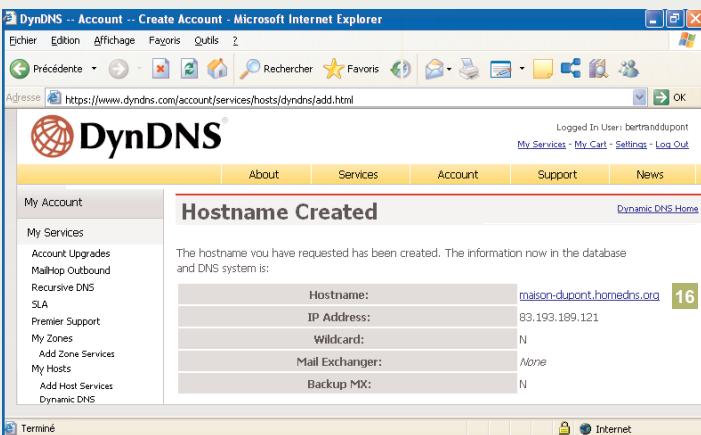Open Premier Support in the sidebar
This screenshot has width=701, height=435.
65,321
